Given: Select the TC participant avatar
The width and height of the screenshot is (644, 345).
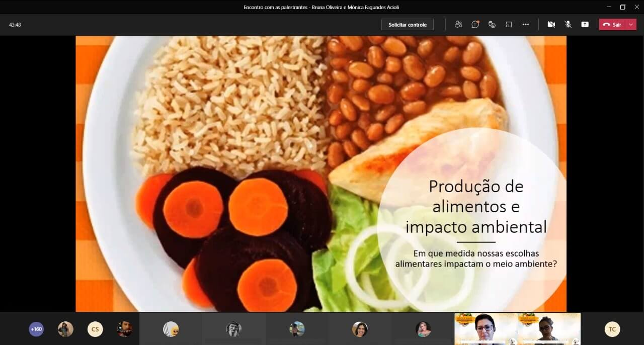Looking at the screenshot, I should 612,329.
